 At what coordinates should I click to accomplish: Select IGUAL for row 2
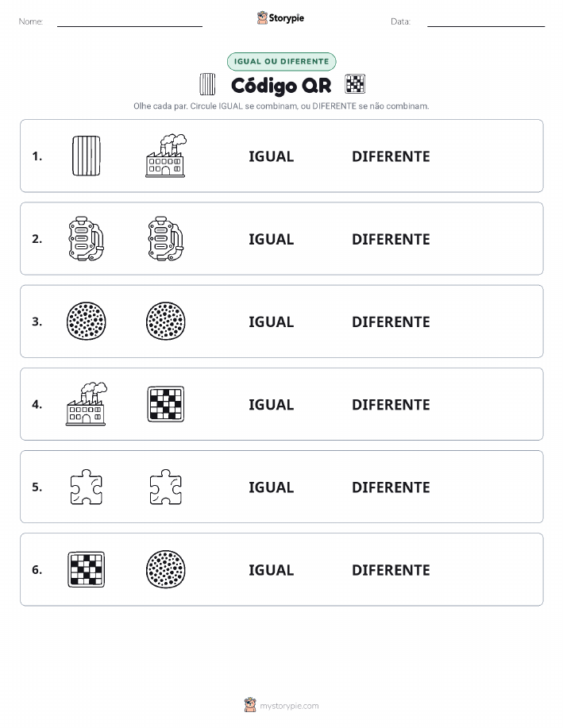click(272, 239)
